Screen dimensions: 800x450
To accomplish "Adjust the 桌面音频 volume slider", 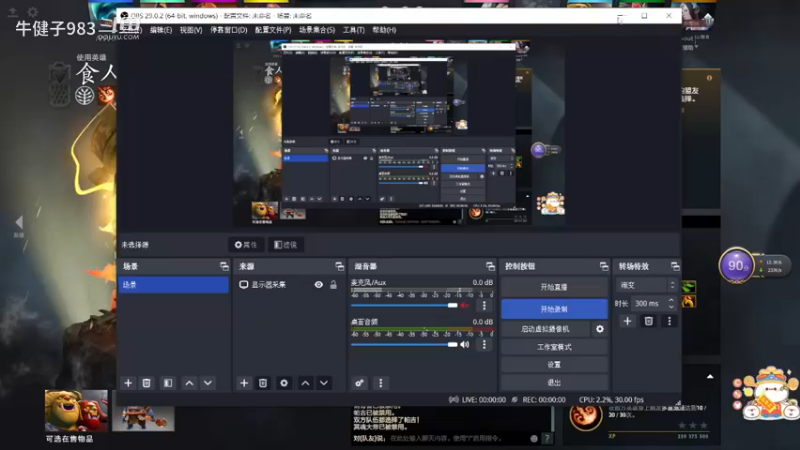I will 404,344.
